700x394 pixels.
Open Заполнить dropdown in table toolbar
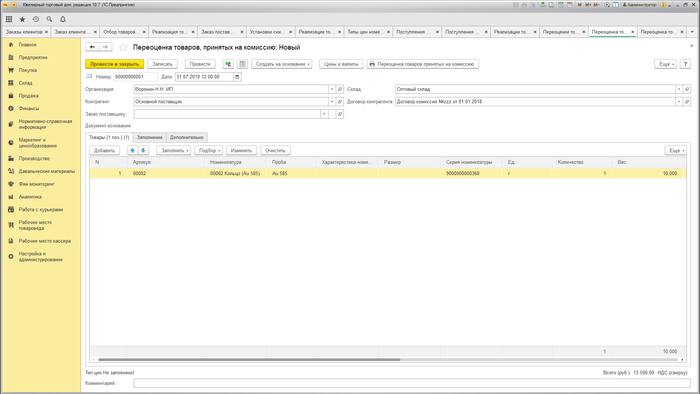(x=174, y=150)
